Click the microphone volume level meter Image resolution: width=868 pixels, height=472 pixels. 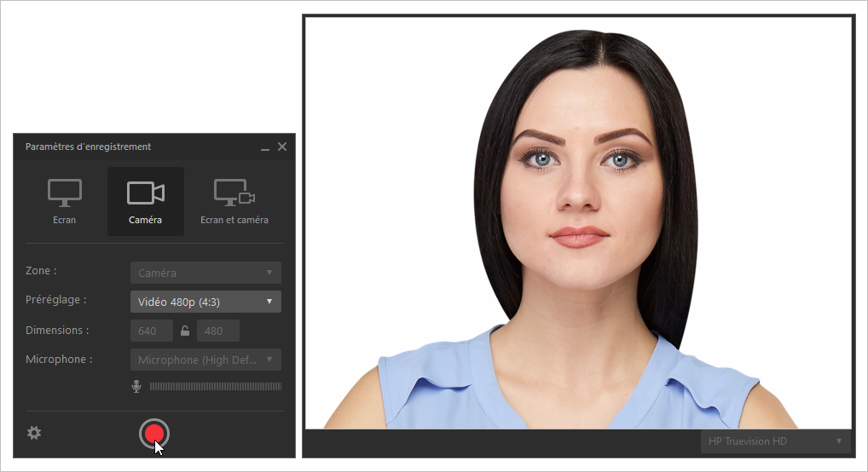[215, 387]
